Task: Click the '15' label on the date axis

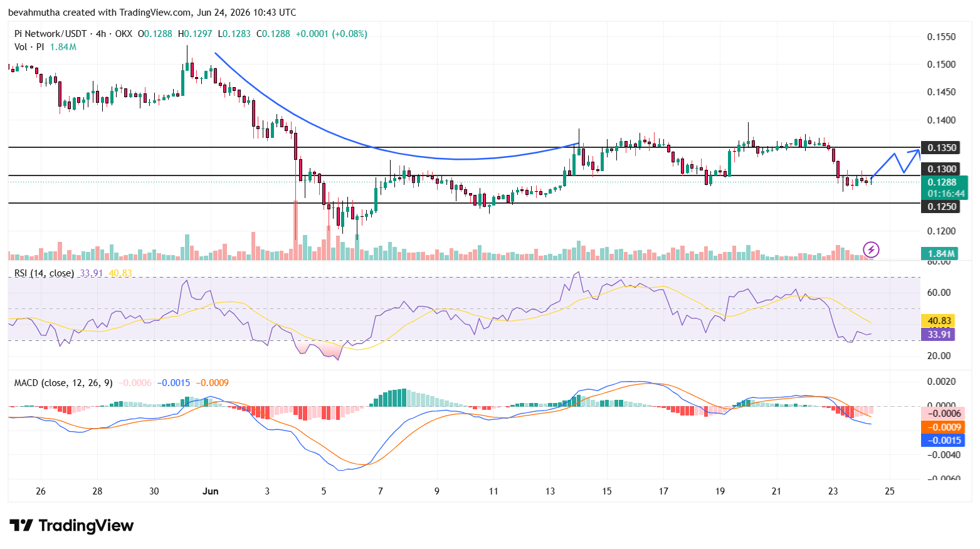Action: [607, 491]
